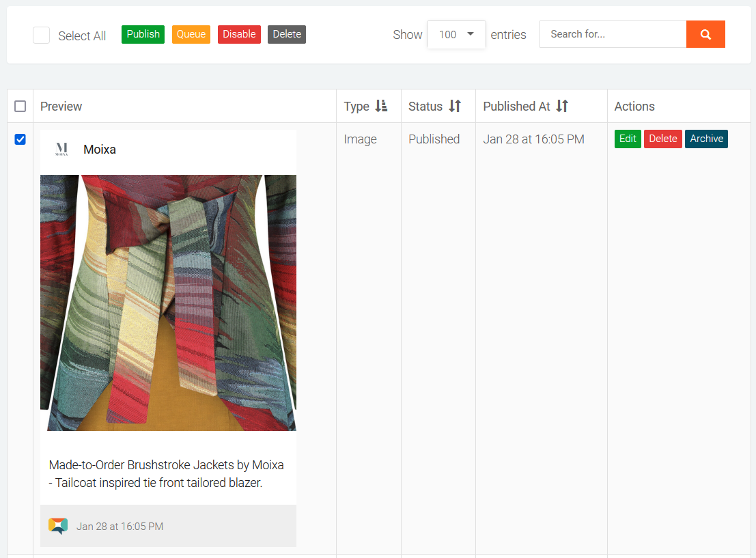Delete the Moixa post from Actions
This screenshot has width=756, height=558.
(x=662, y=139)
